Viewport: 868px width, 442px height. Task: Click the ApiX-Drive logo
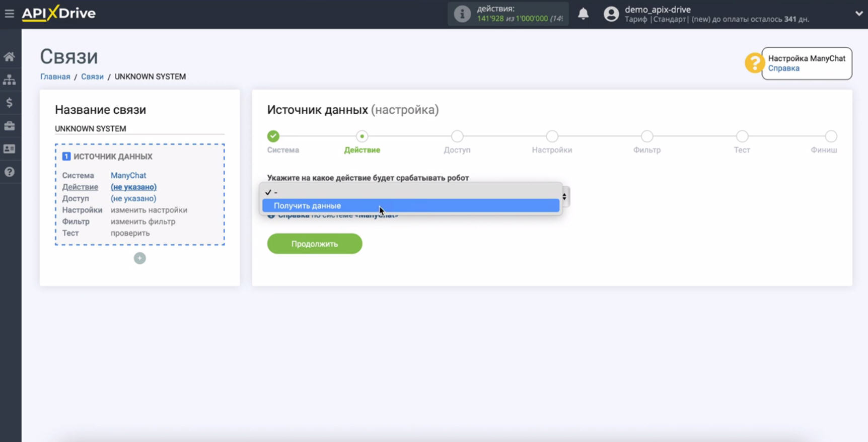tap(59, 13)
